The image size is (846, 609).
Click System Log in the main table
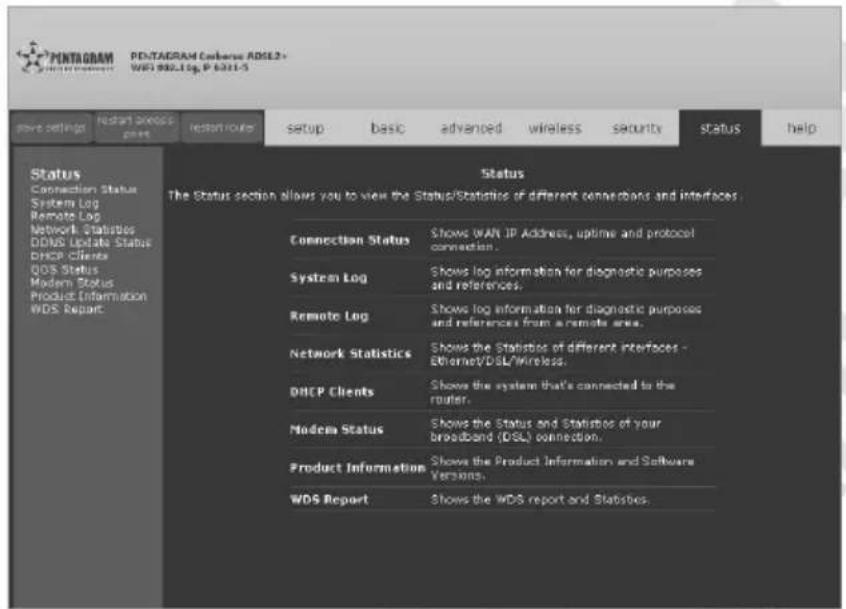[x=329, y=278]
